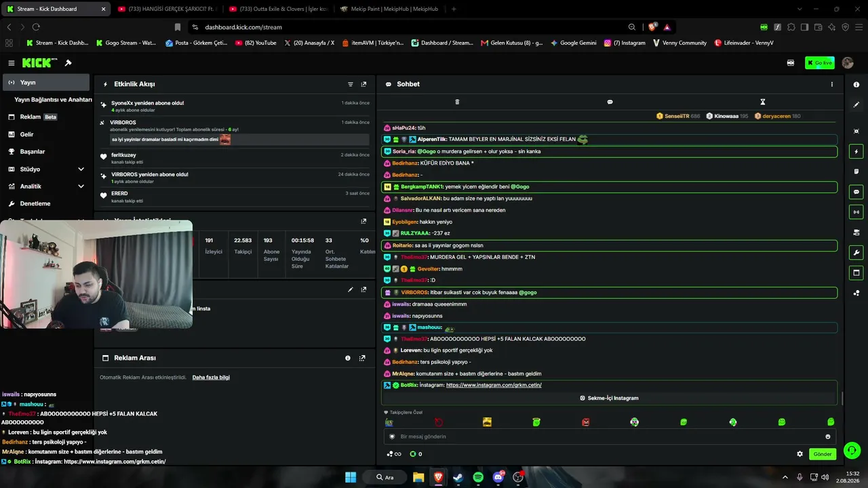Image resolution: width=868 pixels, height=488 pixels.
Task: Click the speech bubble icon in chat toolbar
Action: (610, 102)
